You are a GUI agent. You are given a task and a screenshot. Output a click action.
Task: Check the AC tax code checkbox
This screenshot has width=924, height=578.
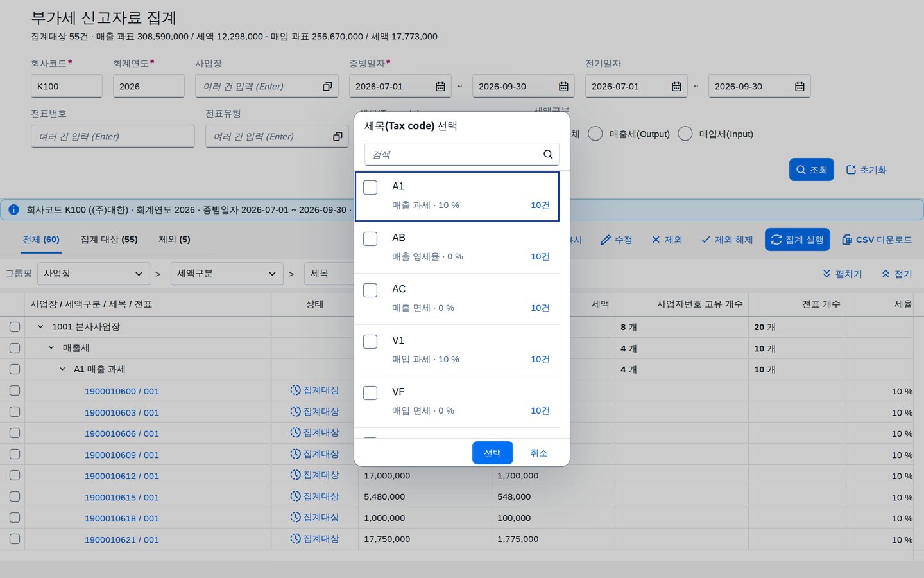click(370, 290)
